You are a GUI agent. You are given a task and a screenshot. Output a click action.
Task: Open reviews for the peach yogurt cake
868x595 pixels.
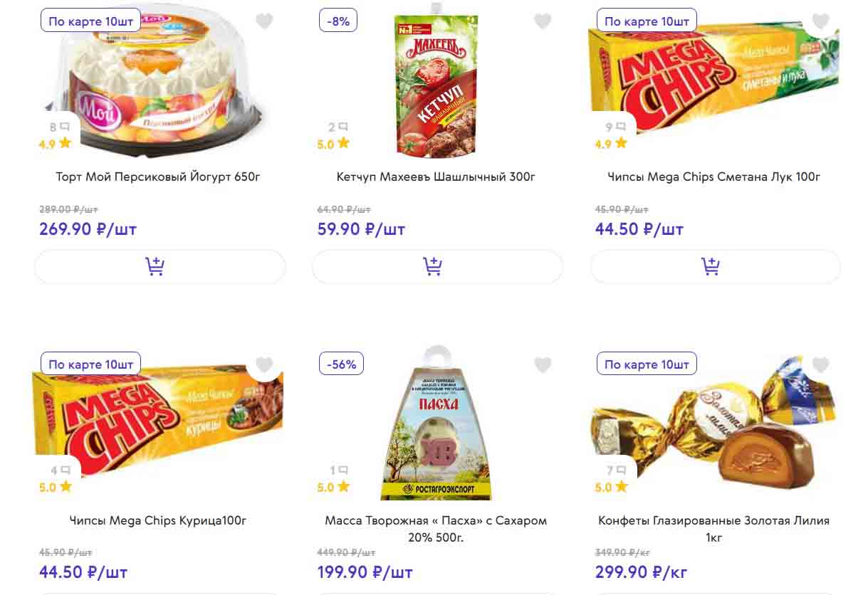[60, 127]
